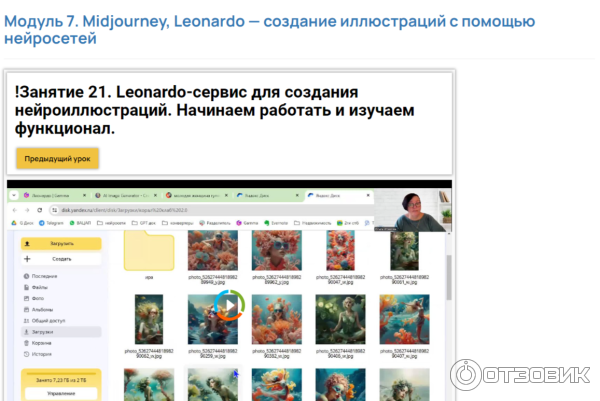The image size is (600, 401).
Task: Open Фото in the Disk sidebar
Action: tap(34, 298)
